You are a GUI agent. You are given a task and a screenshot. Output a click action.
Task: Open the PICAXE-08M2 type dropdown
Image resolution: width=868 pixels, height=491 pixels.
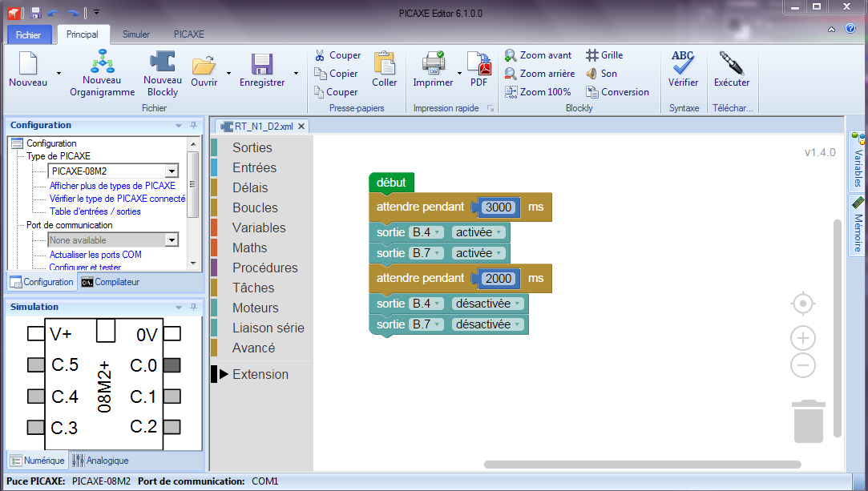[x=171, y=171]
